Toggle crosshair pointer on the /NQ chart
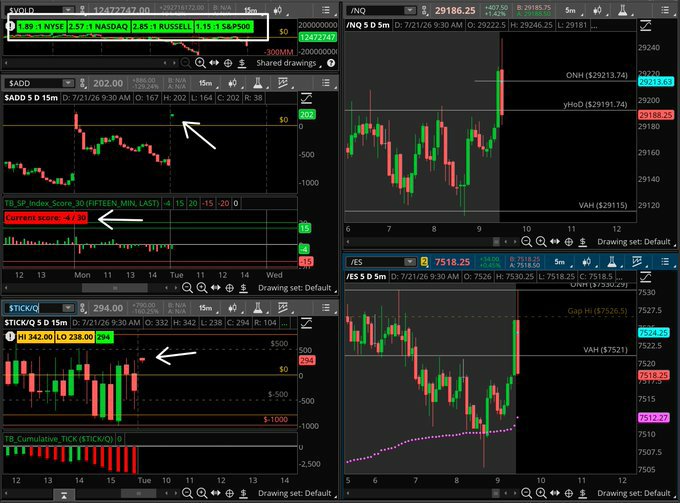The width and height of the screenshot is (680, 503). (x=569, y=242)
